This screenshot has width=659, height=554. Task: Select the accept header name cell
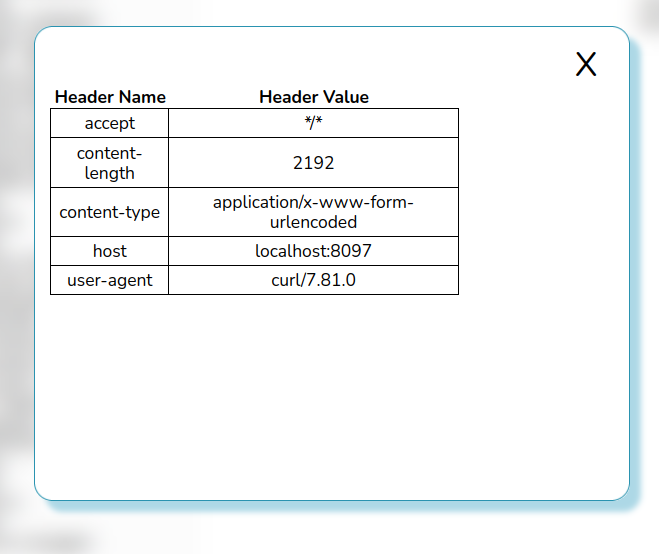coord(110,123)
